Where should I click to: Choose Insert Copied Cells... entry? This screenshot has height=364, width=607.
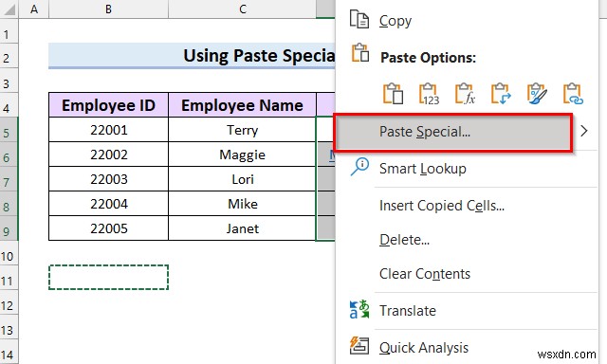[442, 206]
